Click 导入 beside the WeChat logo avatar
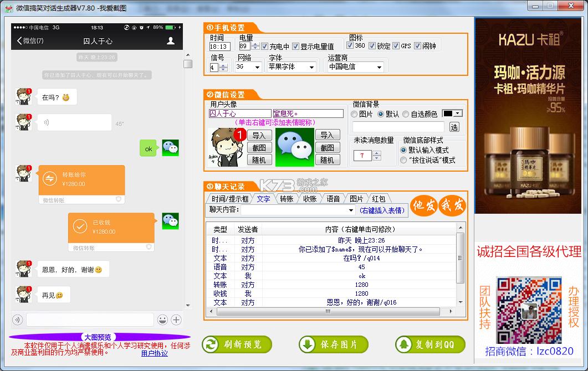 pos(328,135)
